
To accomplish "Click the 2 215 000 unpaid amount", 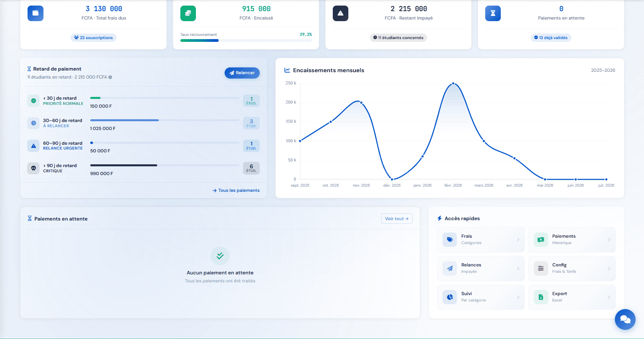I will click(409, 9).
